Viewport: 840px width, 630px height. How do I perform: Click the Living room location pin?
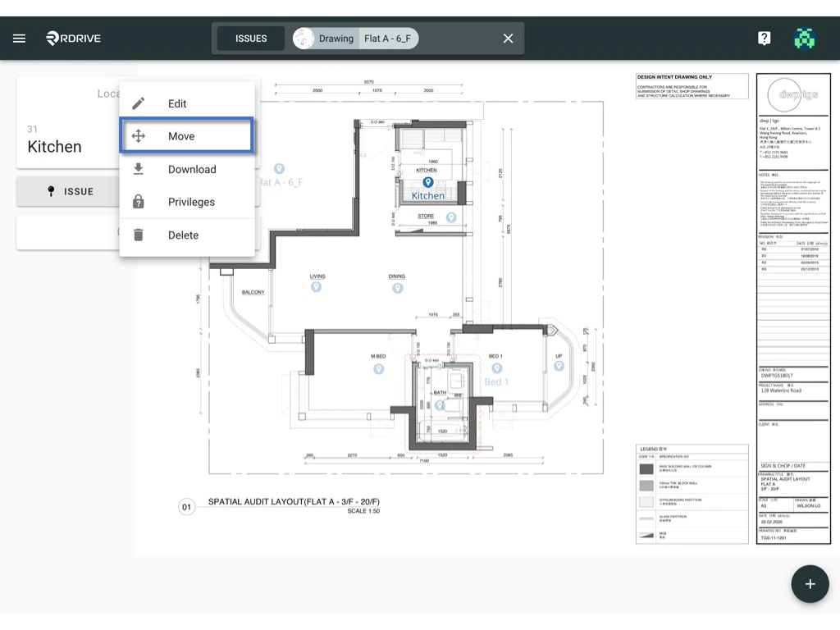click(x=316, y=287)
